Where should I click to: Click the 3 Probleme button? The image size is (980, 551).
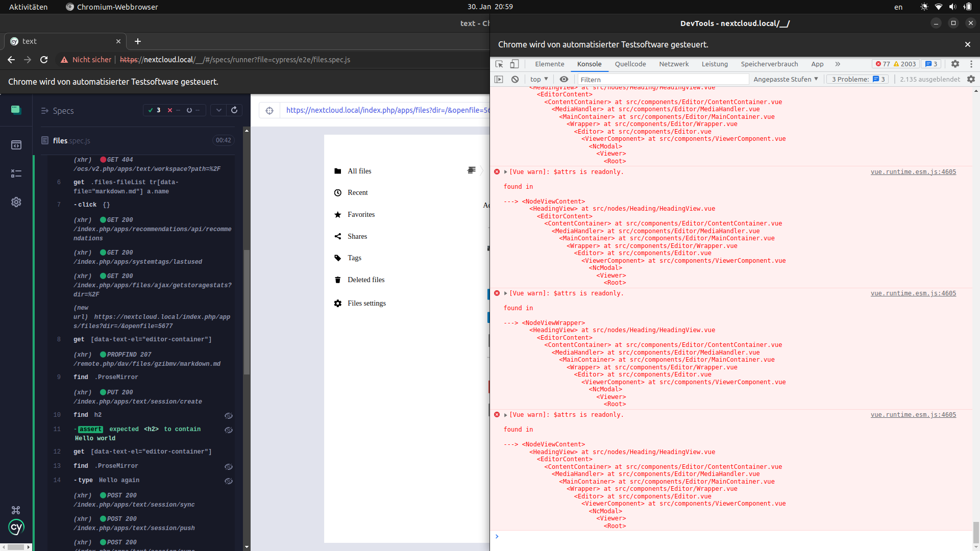pos(857,79)
